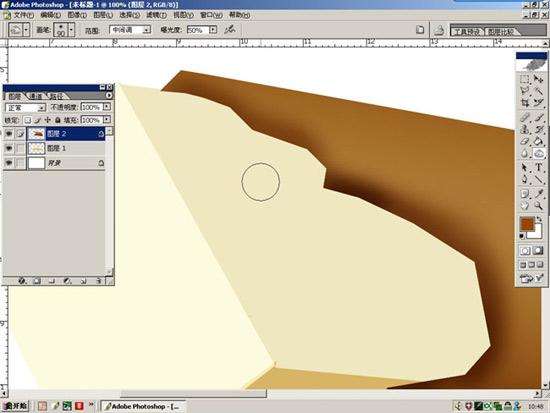Open the range dropdown in options bar

[x=130, y=30]
